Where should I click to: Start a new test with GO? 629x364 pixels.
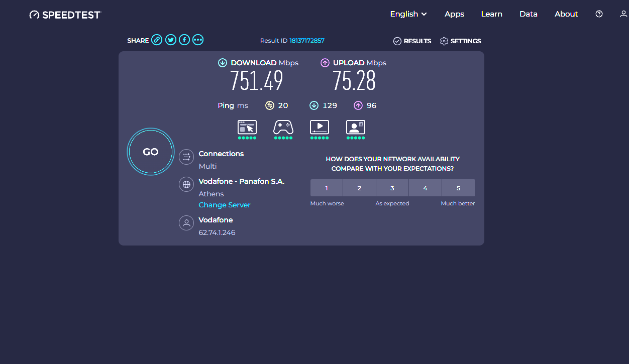tap(151, 152)
